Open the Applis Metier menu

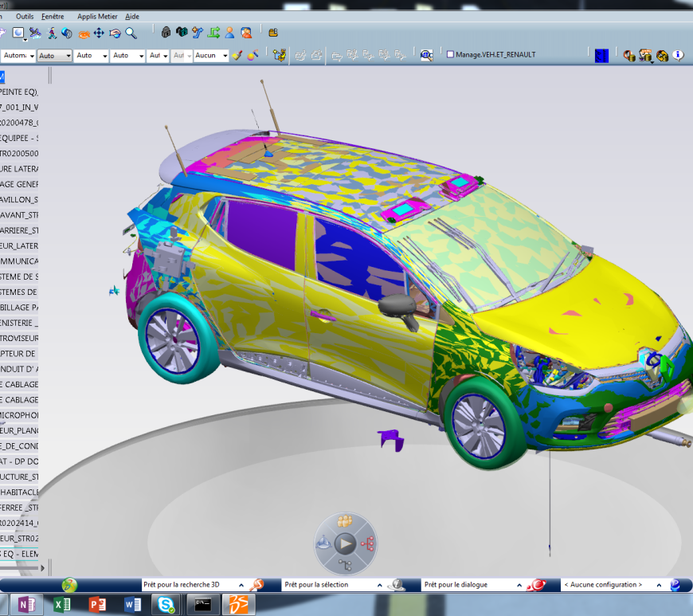pos(97,16)
